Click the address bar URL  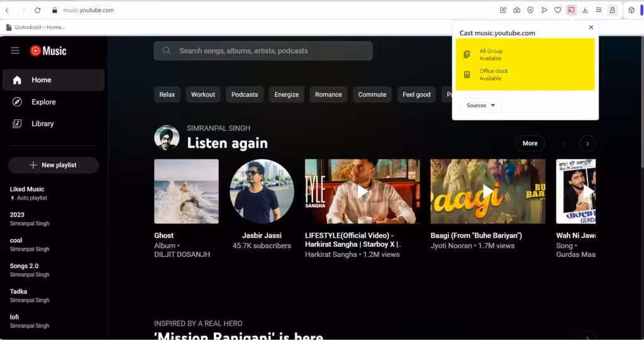click(89, 10)
